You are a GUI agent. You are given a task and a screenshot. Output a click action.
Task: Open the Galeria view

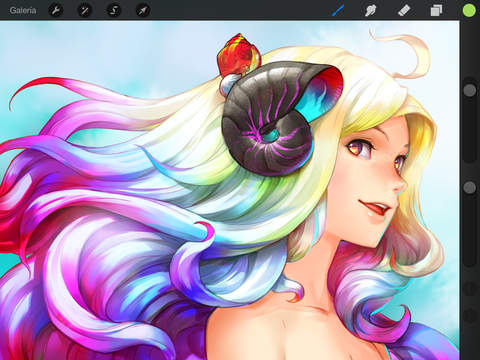(x=23, y=10)
